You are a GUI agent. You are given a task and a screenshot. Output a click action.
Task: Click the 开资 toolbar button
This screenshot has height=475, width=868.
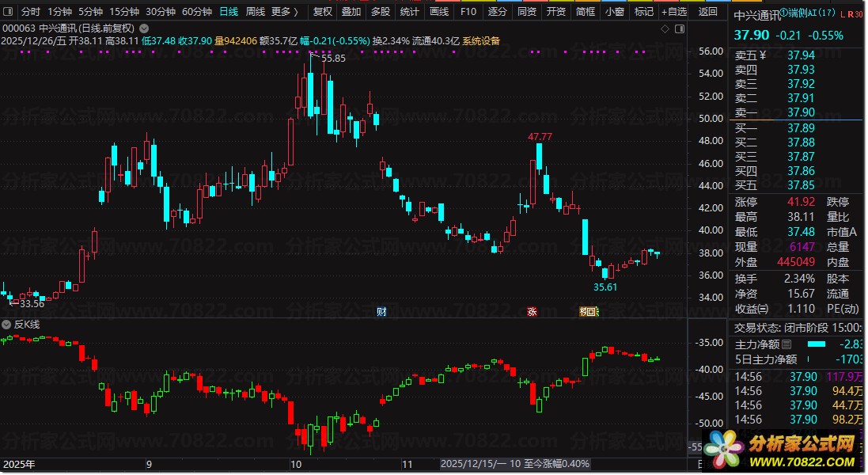(x=556, y=12)
